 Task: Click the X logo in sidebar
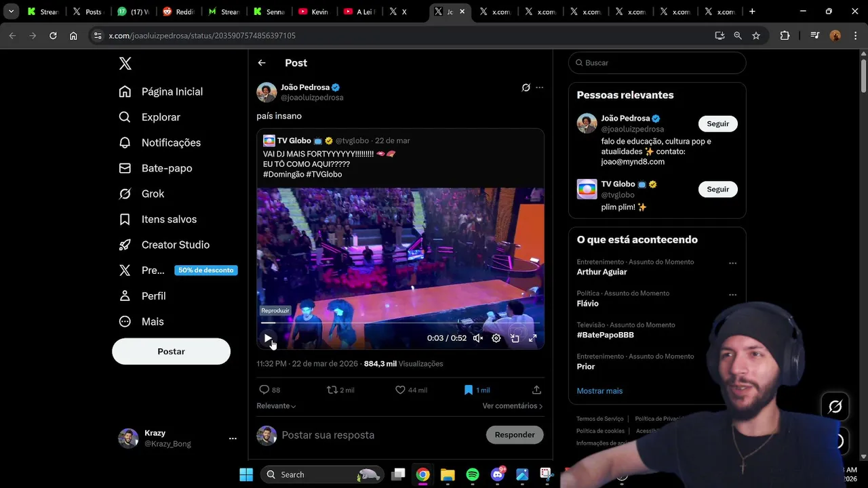click(x=125, y=63)
